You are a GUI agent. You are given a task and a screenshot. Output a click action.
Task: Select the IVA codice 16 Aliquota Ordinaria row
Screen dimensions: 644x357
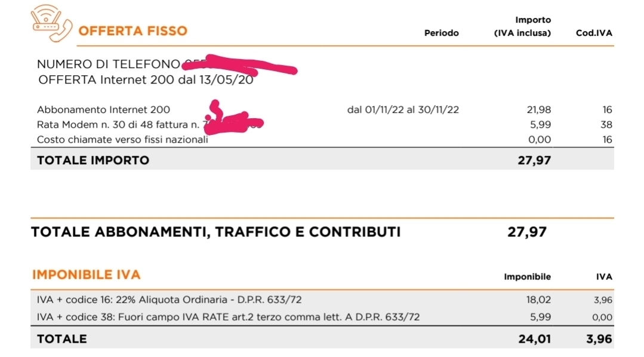[x=322, y=300]
